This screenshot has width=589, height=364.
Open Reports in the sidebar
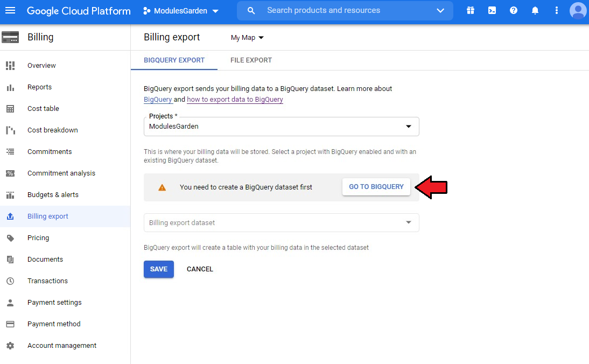pos(39,87)
